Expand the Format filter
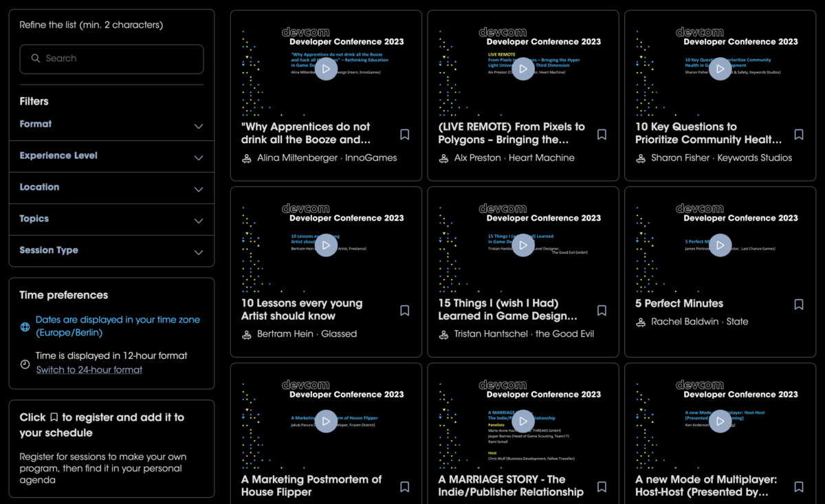Viewport: 825px width, 504px height. click(x=198, y=126)
